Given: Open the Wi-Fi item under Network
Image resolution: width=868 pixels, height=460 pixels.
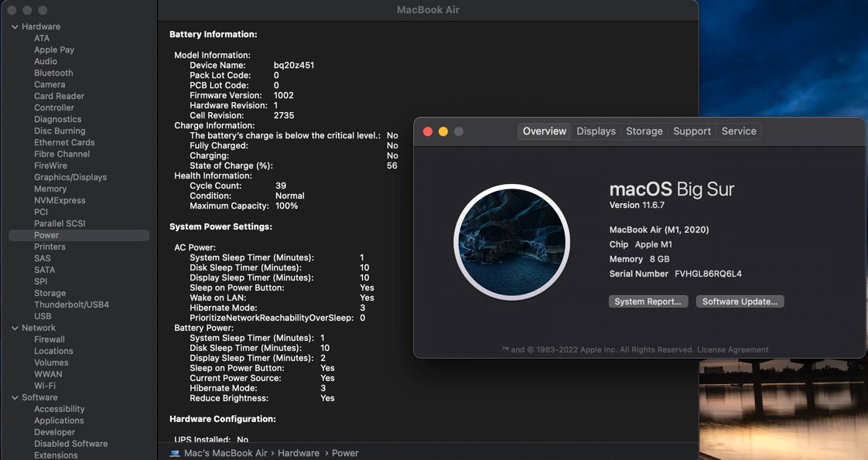Looking at the screenshot, I should (45, 386).
